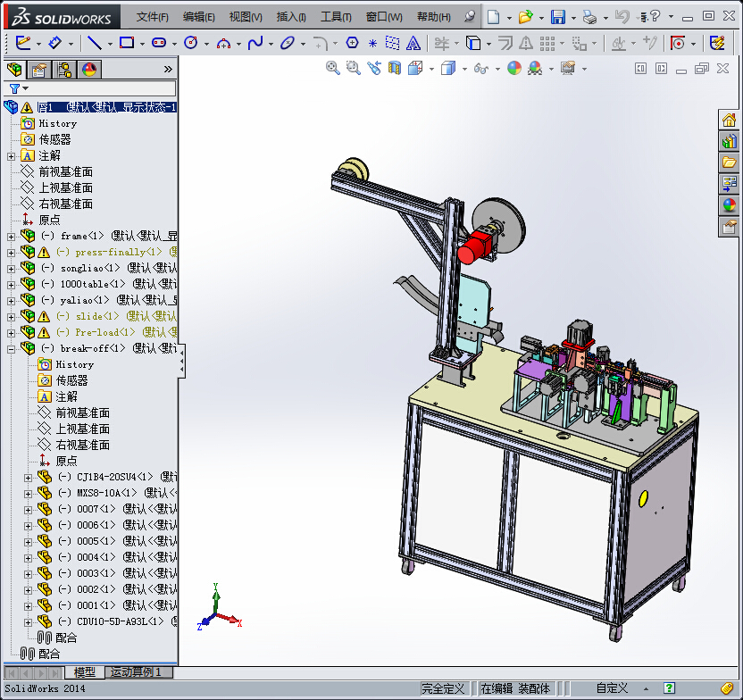This screenshot has height=700, width=743.
Task: Open the Display Style dropdown arrow
Action: (x=464, y=69)
